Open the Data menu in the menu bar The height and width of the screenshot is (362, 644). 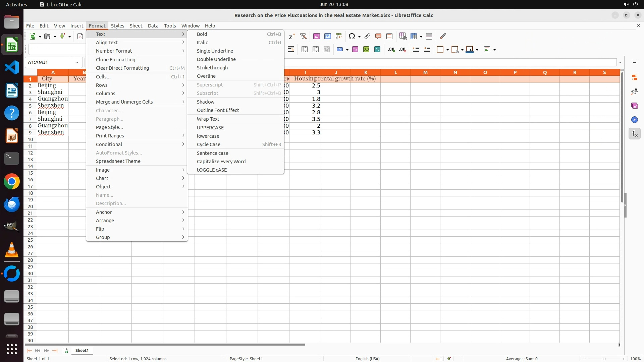tap(153, 26)
